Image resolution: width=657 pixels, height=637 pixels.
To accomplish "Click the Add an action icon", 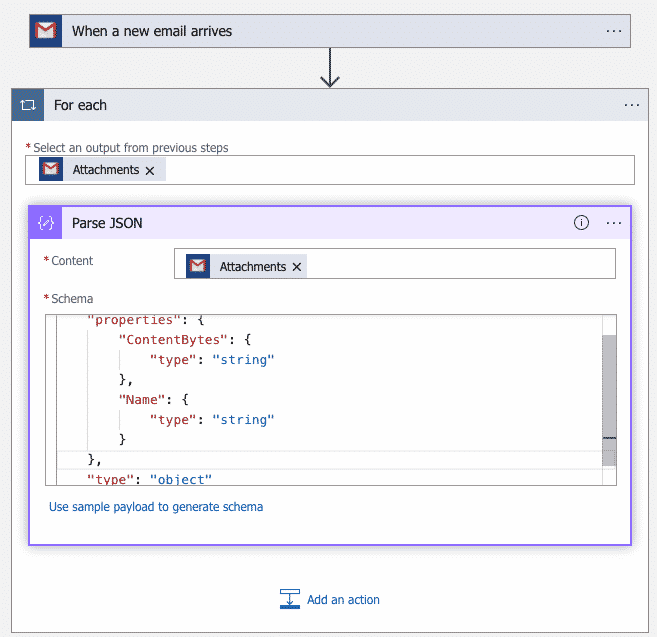I will click(x=290, y=600).
